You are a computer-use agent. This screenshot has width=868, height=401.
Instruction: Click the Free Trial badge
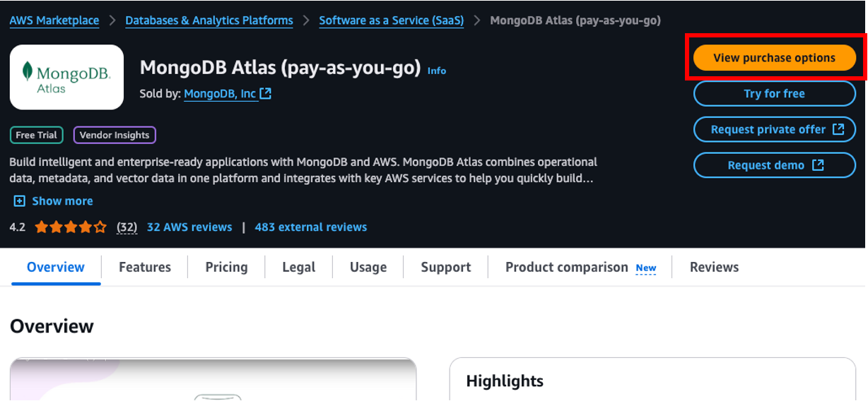point(37,135)
